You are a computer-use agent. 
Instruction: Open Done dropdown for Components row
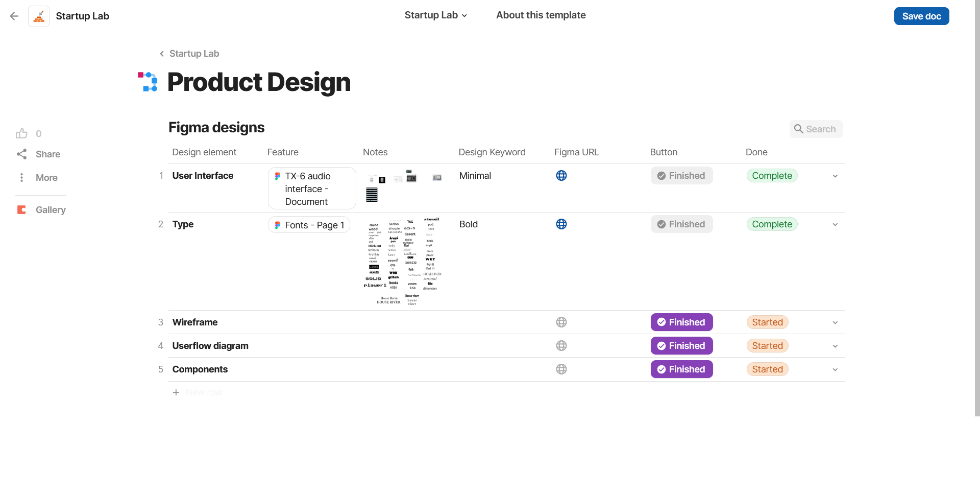[x=835, y=370]
